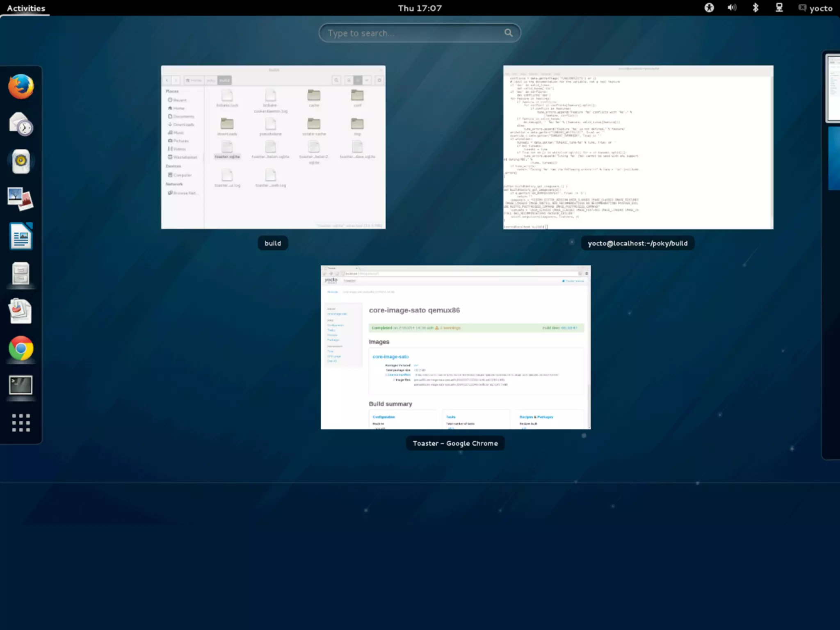Open the Bluetooth status menu
Image resolution: width=840 pixels, height=630 pixels.
click(756, 8)
